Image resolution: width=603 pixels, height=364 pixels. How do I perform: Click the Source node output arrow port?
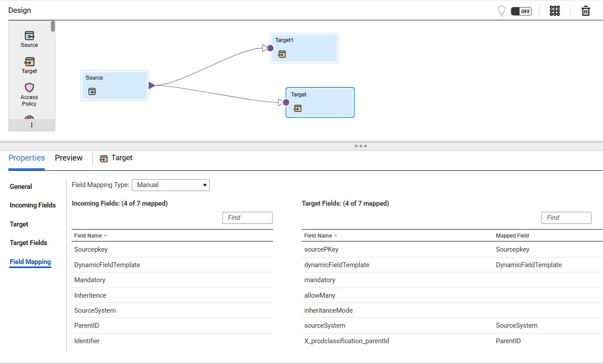151,85
